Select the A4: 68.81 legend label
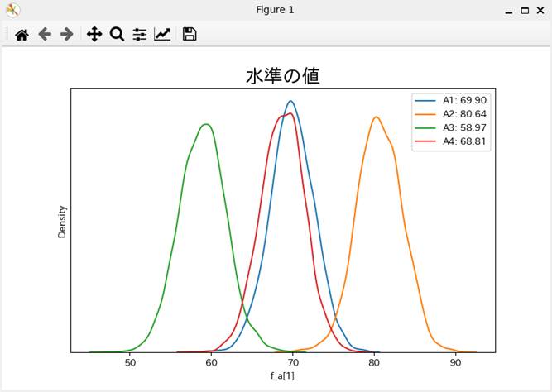The height and width of the screenshot is (392, 552). (464, 142)
